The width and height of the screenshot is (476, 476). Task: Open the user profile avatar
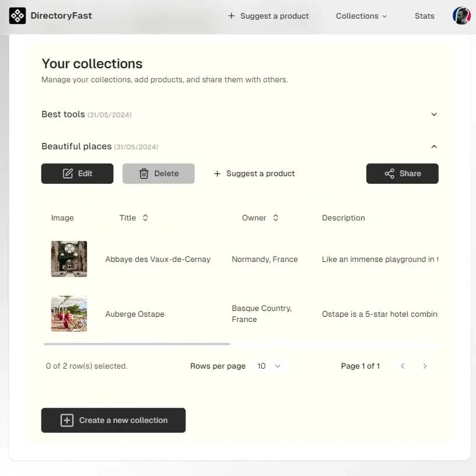click(x=461, y=16)
